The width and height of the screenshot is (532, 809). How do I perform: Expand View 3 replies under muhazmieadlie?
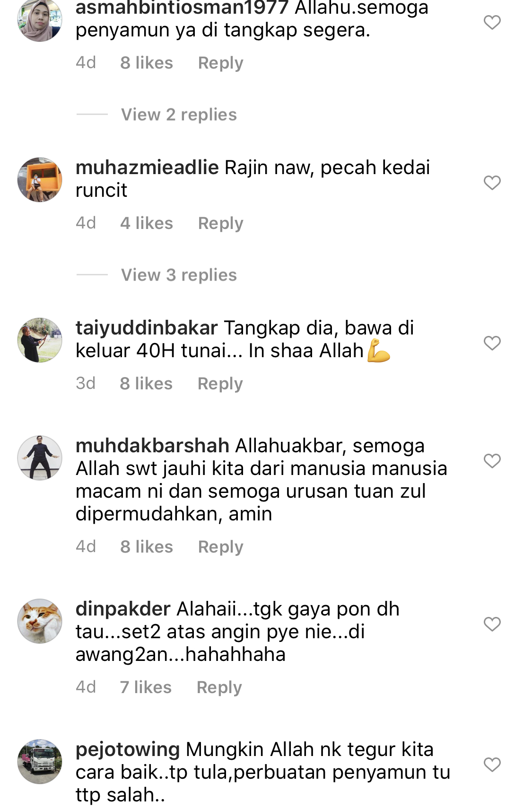[179, 275]
